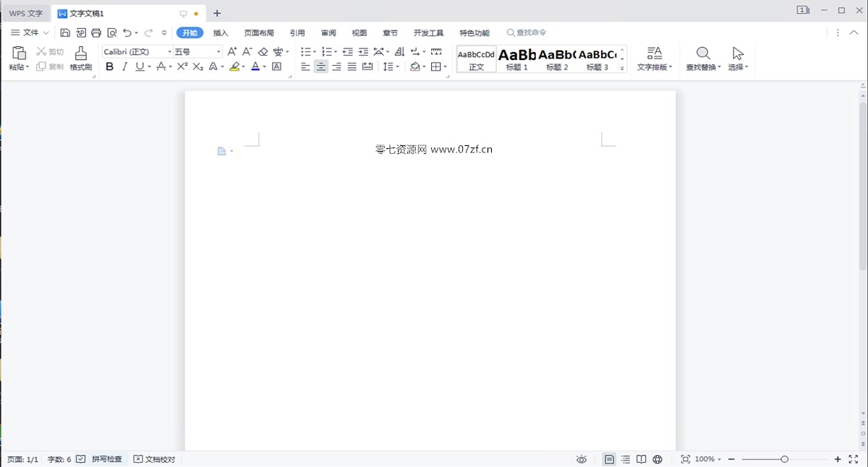868x467 pixels.
Task: Click the print icon in quick access toolbar
Action: (x=96, y=33)
